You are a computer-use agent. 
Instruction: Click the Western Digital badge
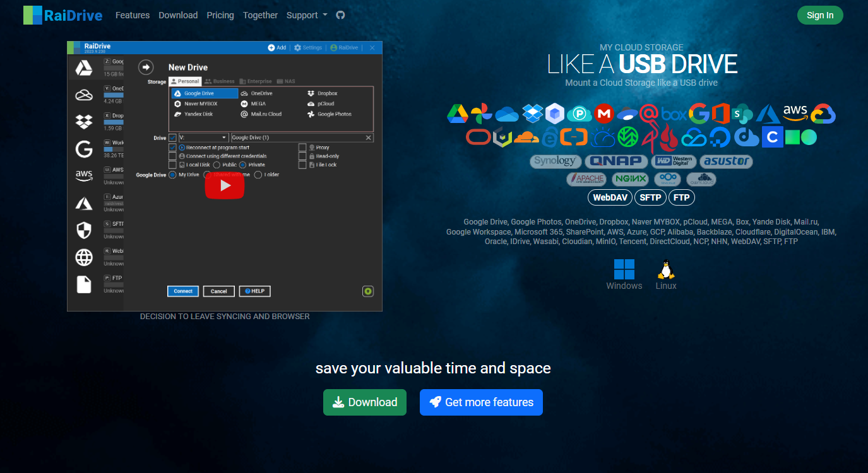coord(674,161)
